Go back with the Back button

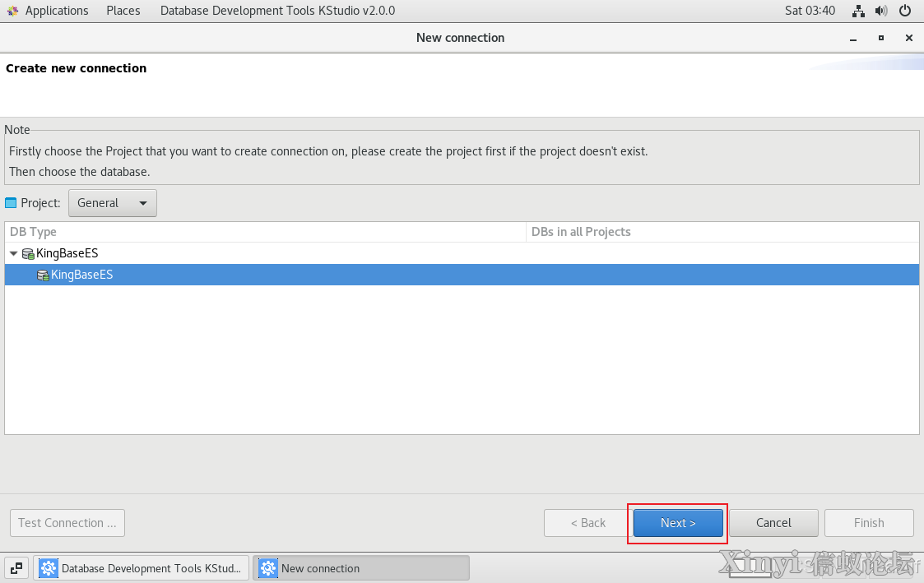[588, 523]
